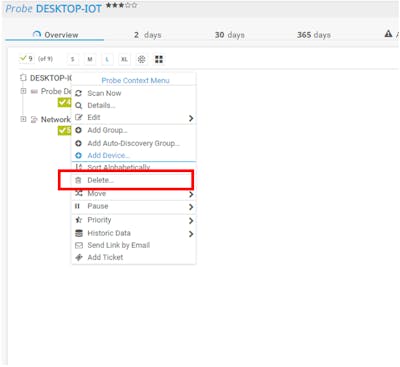Click green status box under Network
The image size is (400, 367).
pyautogui.click(x=65, y=130)
